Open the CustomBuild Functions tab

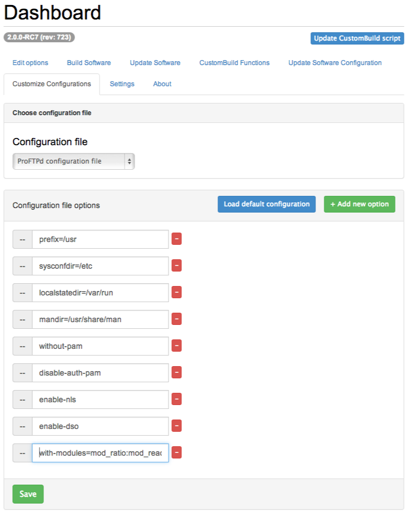click(234, 63)
